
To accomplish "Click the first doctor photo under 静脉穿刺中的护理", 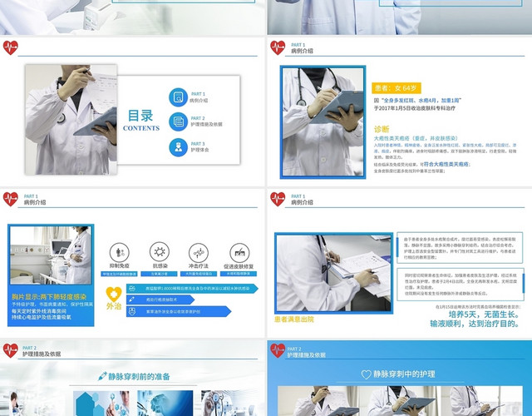I will click(x=318, y=401).
